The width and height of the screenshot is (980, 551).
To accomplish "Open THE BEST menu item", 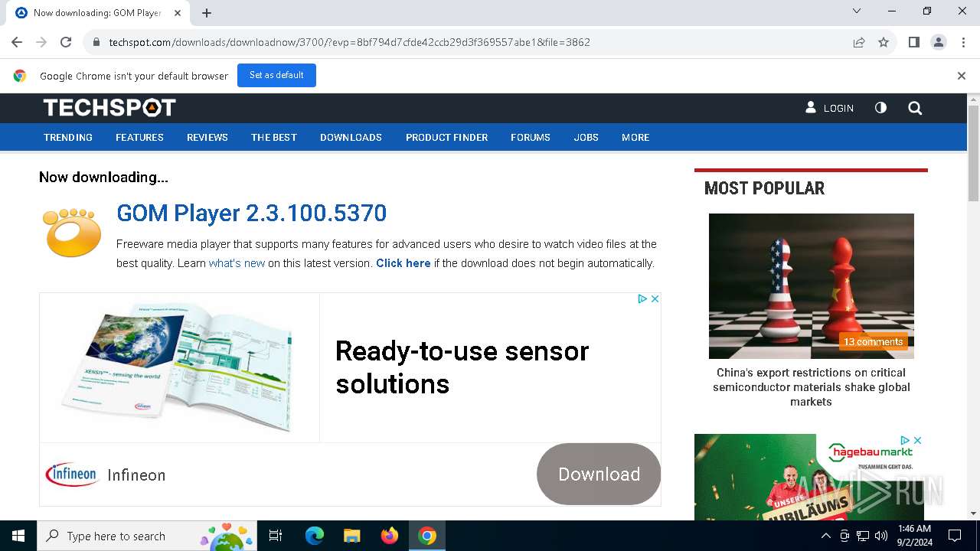I will [x=274, y=138].
